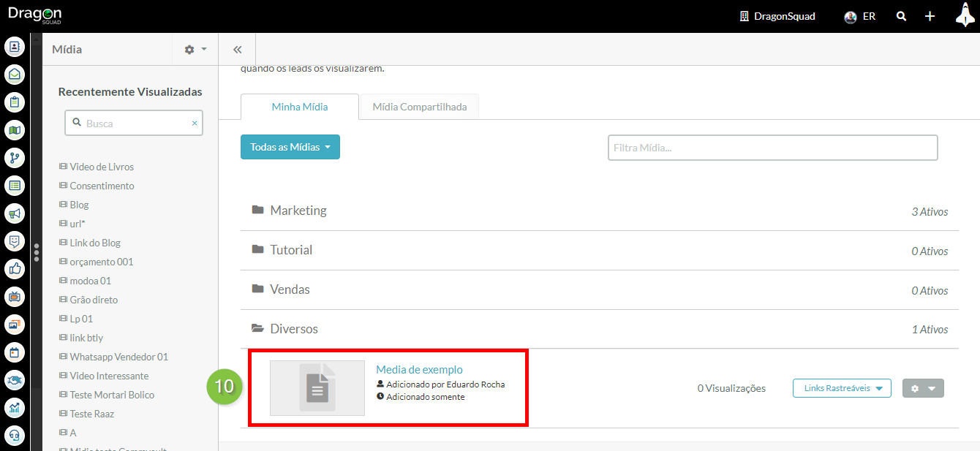Viewport: 980px width, 451px height.
Task: Open the megaphone campaigns sidebar icon
Action: click(15, 213)
